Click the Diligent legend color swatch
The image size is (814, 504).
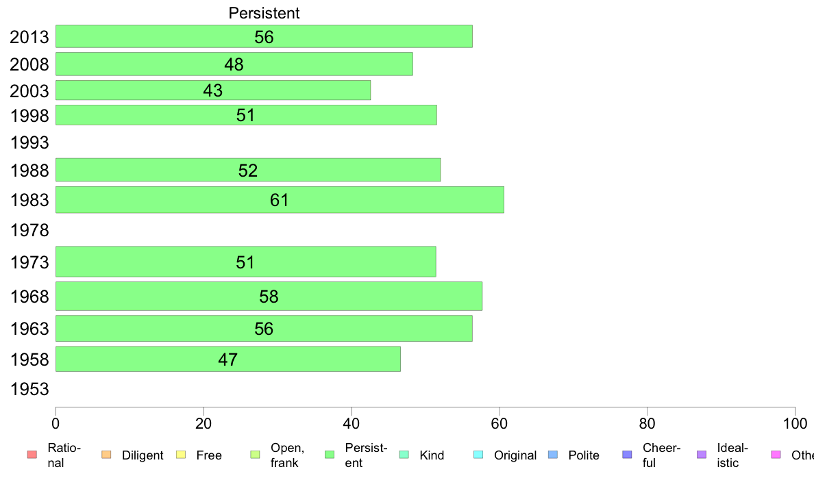coord(106,455)
